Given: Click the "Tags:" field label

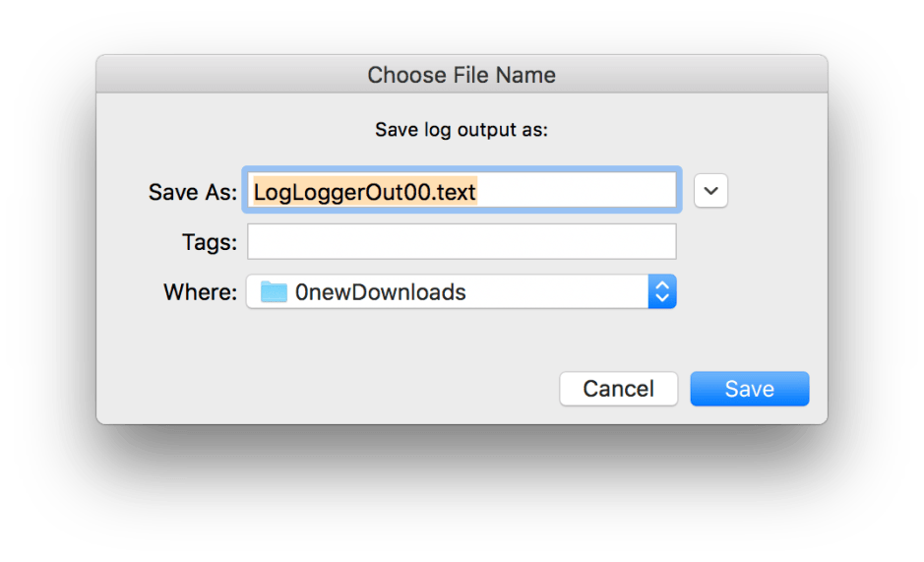Looking at the screenshot, I should tap(209, 241).
